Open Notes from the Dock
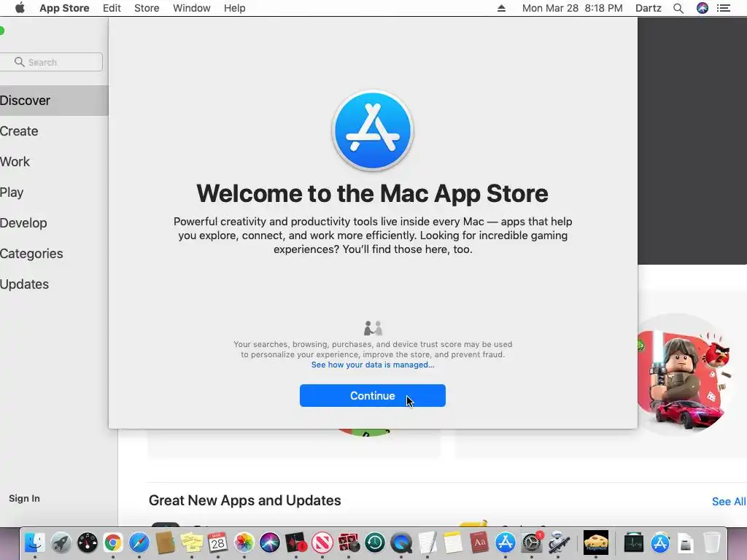 click(x=453, y=542)
